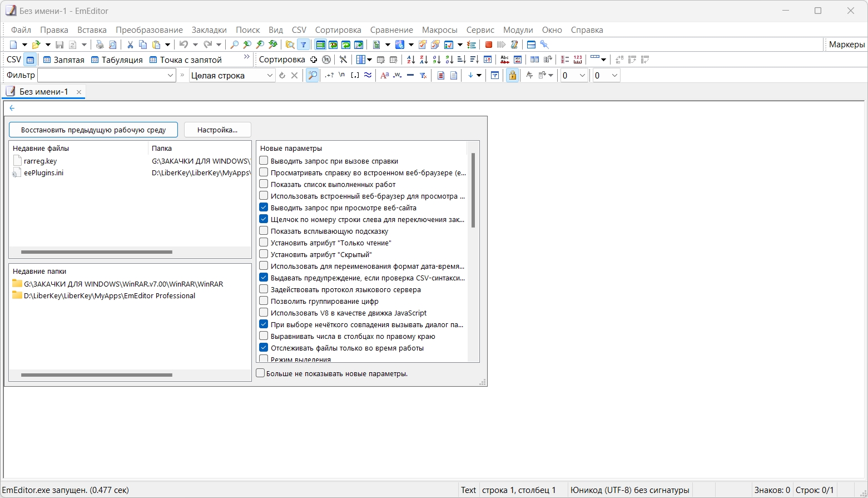868x498 pixels.
Task: Expand the Фильтр combo box list
Action: pyautogui.click(x=170, y=75)
